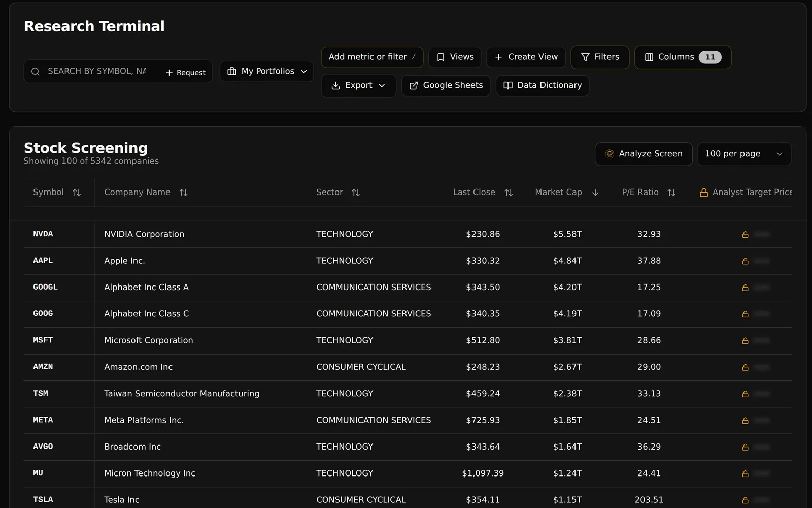Change the 100 per page selector

(744, 154)
